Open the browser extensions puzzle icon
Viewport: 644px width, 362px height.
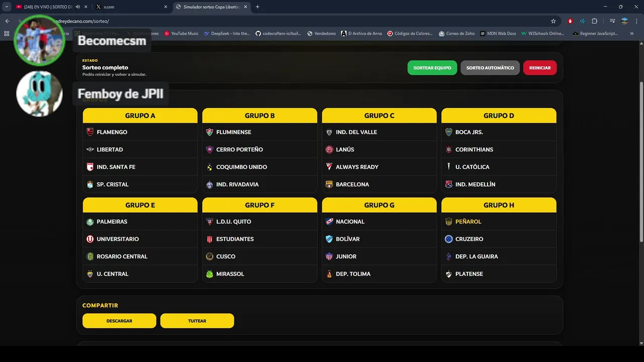click(594, 21)
